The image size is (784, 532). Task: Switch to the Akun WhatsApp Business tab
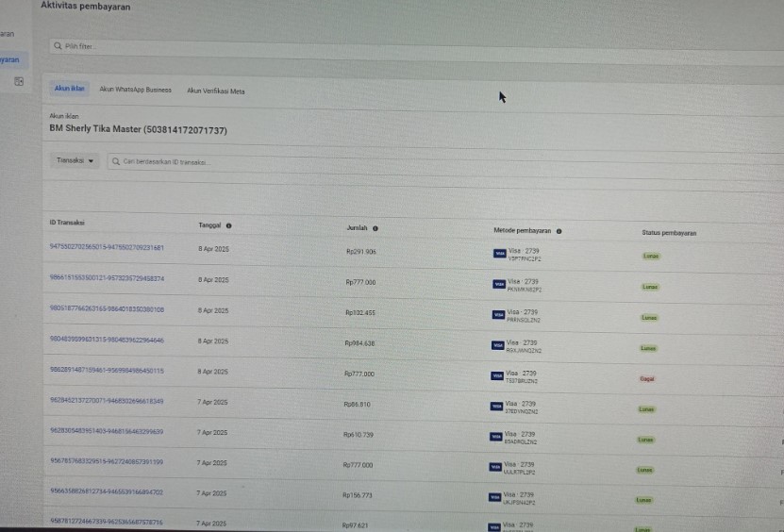[135, 90]
